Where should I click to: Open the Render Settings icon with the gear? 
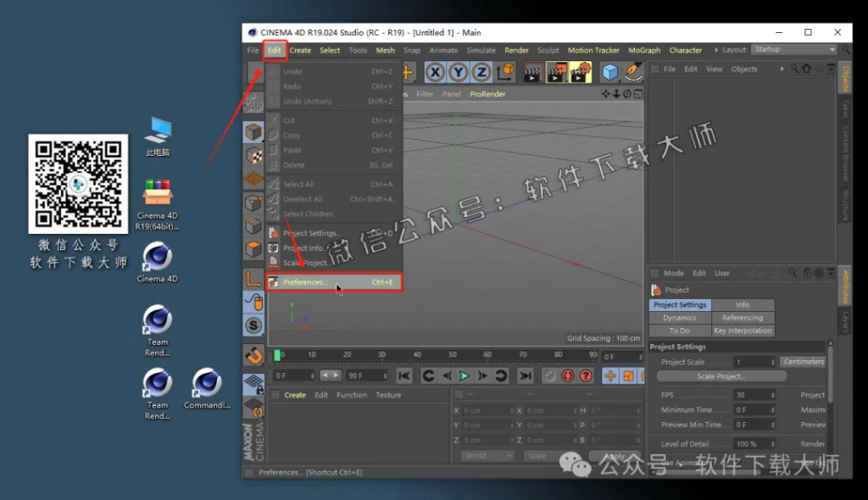(x=578, y=71)
